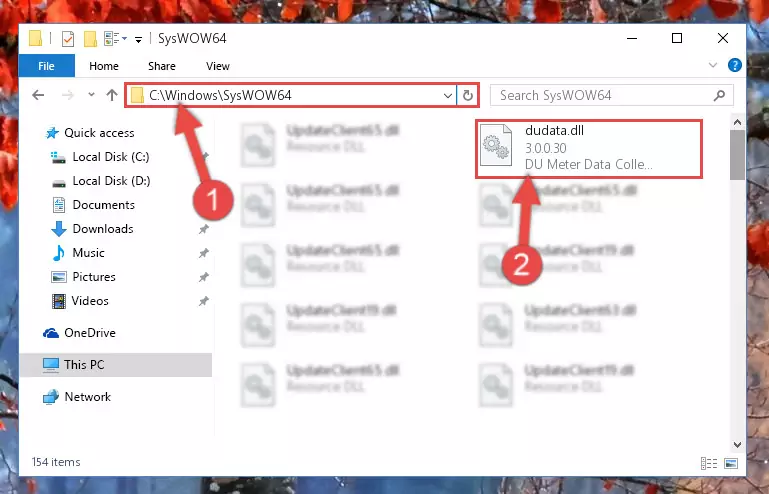Click the Documents page icon
The height and width of the screenshot is (494, 769).
coord(59,205)
